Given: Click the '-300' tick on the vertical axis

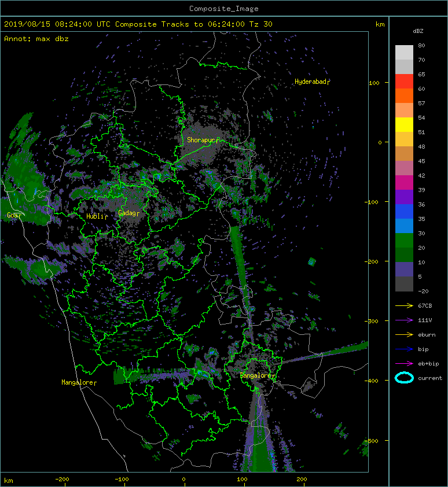Looking at the screenshot, I should click(372, 321).
